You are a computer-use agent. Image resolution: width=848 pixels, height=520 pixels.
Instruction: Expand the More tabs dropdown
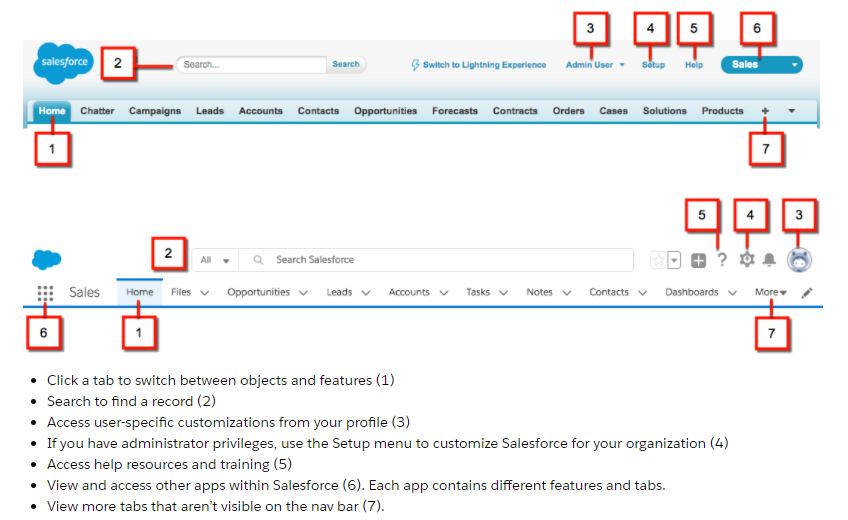[x=770, y=293]
